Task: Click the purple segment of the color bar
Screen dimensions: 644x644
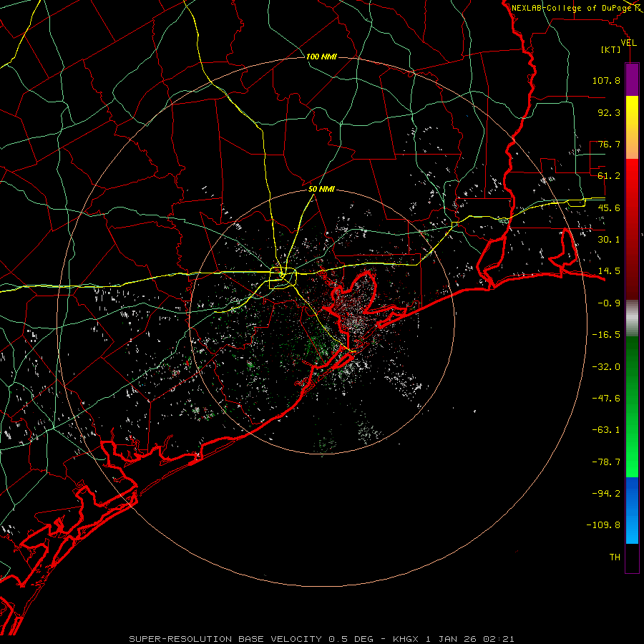Action: pyautogui.click(x=632, y=79)
